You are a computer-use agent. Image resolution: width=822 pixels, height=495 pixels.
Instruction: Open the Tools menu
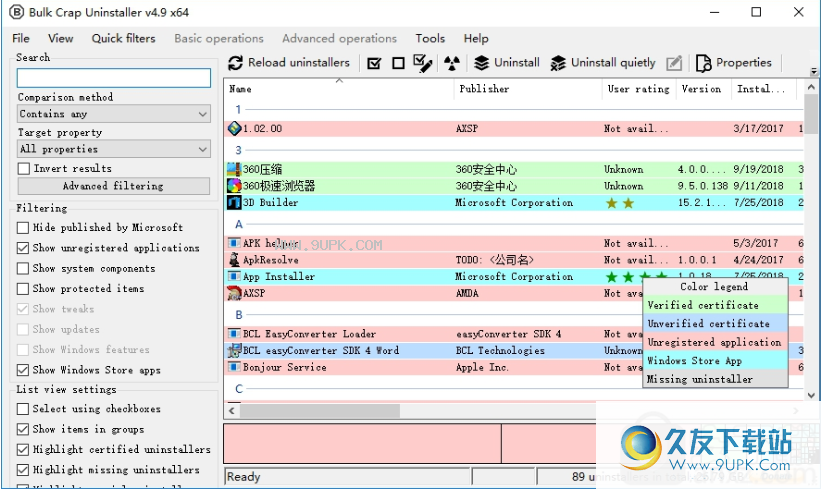click(x=430, y=38)
